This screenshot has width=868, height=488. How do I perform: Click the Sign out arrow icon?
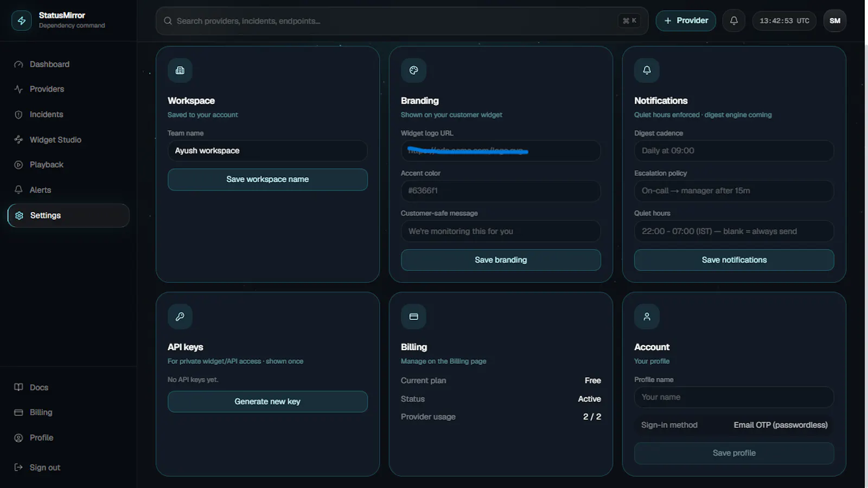pyautogui.click(x=18, y=467)
